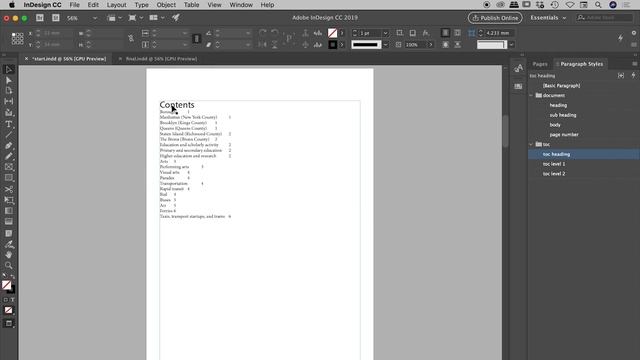Viewport: 640px width, 360px height.
Task: Select the Gap tool
Action: coord(9,101)
